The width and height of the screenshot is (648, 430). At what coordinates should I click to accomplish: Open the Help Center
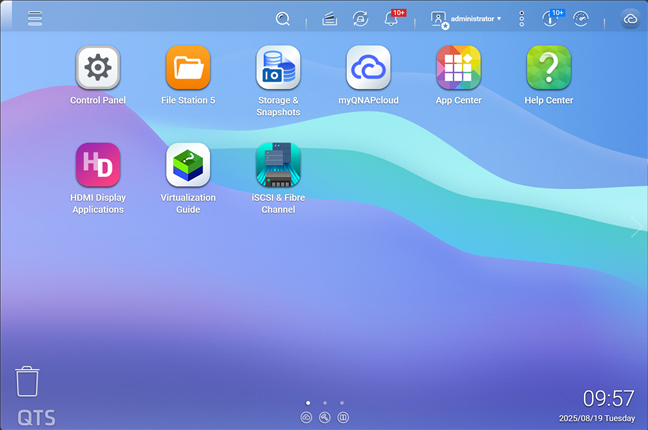click(x=548, y=68)
